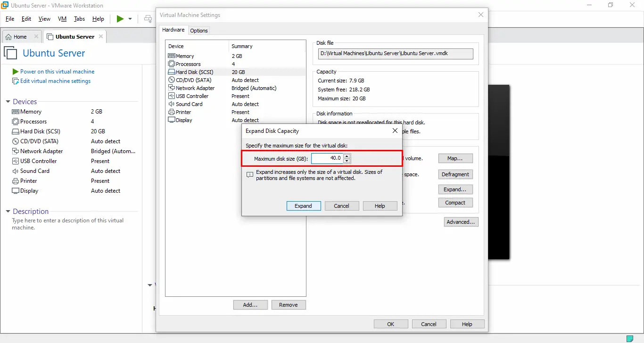This screenshot has width=644, height=343.
Task: Select the Hardware tab in settings
Action: click(x=173, y=30)
